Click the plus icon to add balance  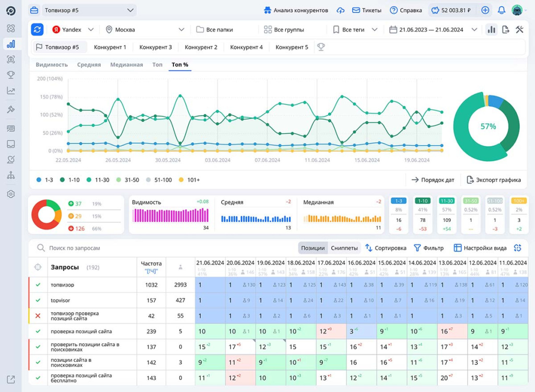tap(485, 10)
